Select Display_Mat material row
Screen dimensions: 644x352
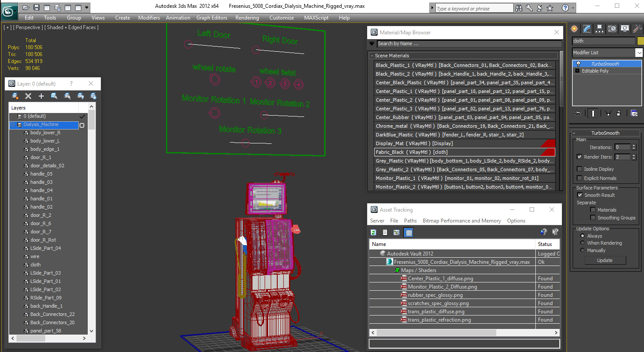[x=465, y=143]
